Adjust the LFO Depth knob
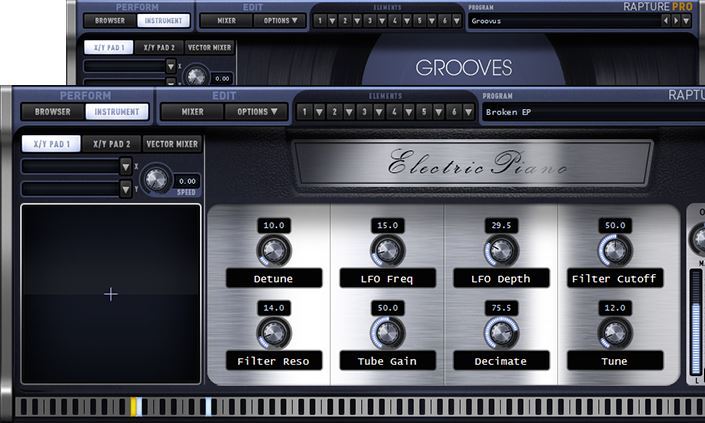The height and width of the screenshot is (423, 705). [x=501, y=250]
